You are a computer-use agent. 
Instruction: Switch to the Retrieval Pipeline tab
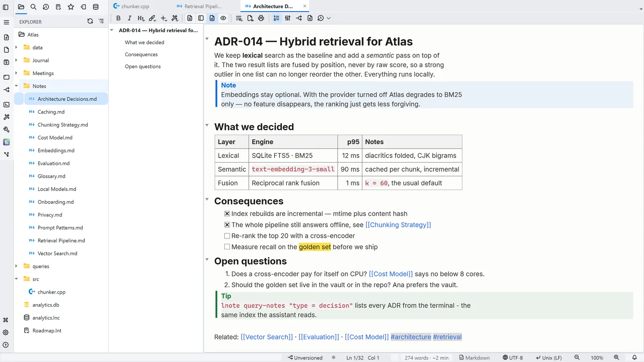[x=199, y=6]
